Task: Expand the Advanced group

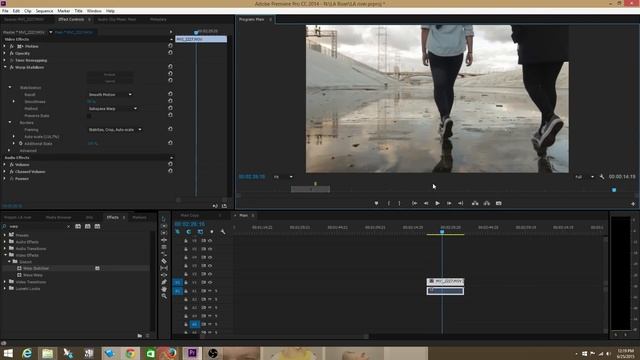Action: [10, 151]
